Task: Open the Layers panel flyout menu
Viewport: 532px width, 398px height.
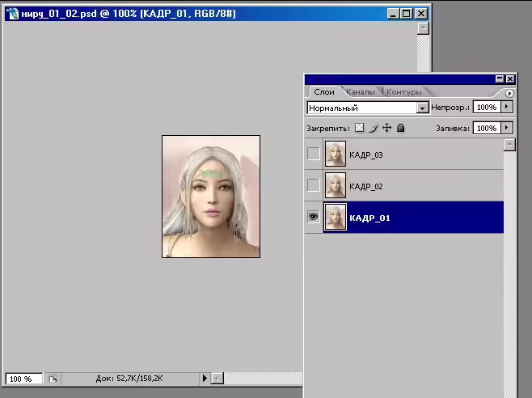Action: click(509, 93)
